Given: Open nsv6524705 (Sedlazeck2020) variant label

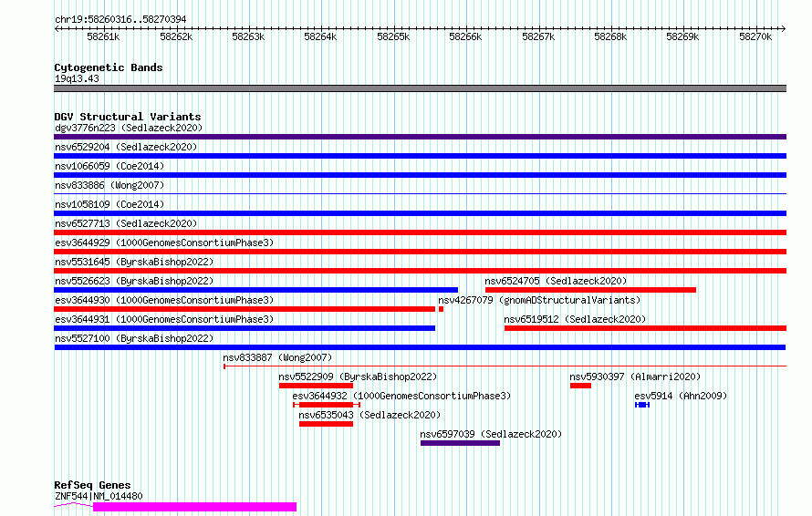Looking at the screenshot, I should pyautogui.click(x=556, y=281).
